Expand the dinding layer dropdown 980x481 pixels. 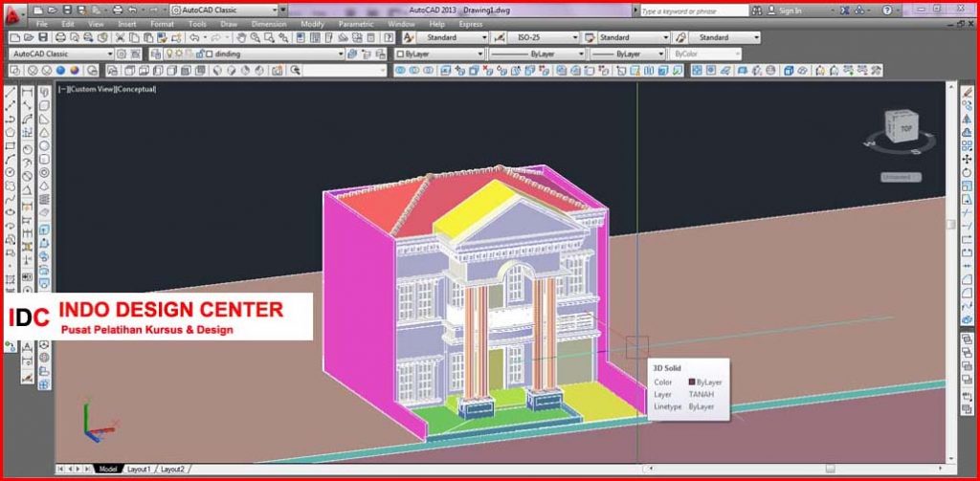pos(342,55)
